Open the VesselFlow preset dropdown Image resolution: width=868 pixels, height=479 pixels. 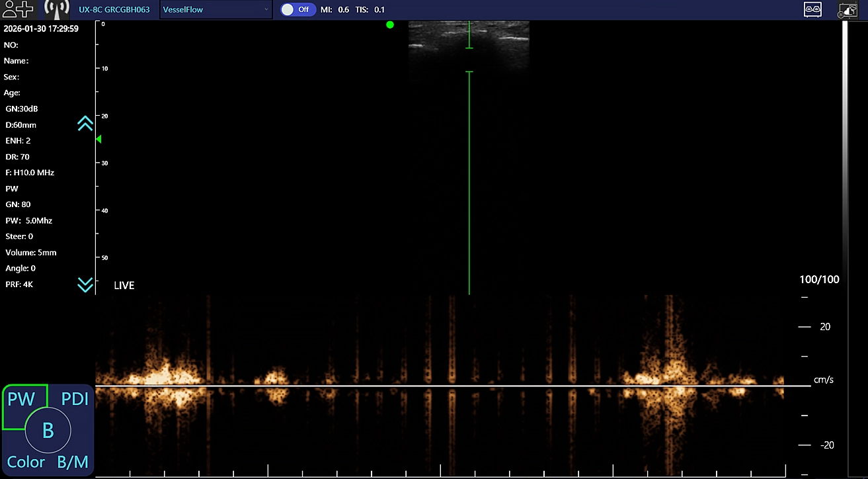click(x=216, y=9)
